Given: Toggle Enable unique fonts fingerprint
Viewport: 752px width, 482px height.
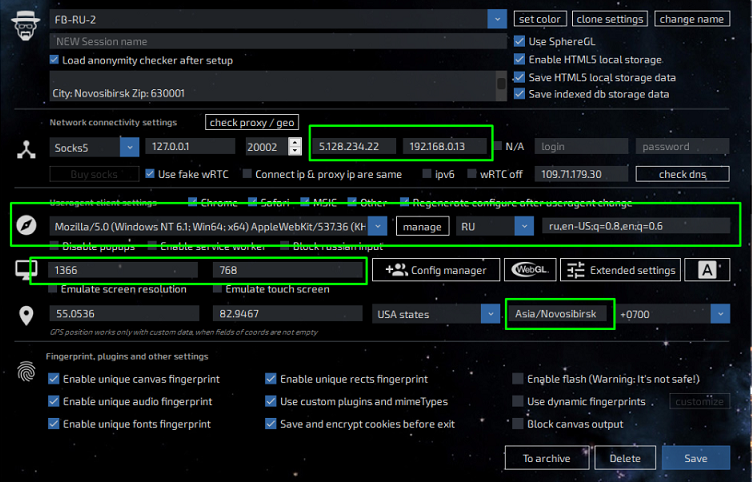Looking at the screenshot, I should point(54,424).
